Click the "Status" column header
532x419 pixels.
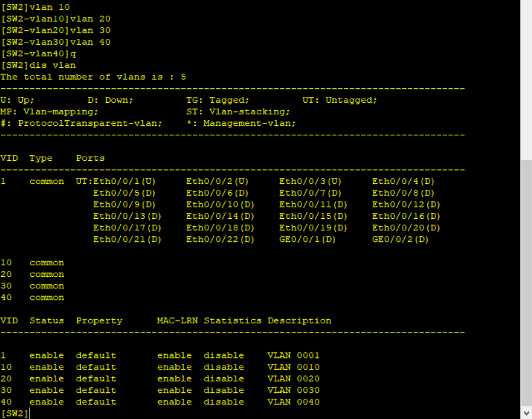click(47, 321)
